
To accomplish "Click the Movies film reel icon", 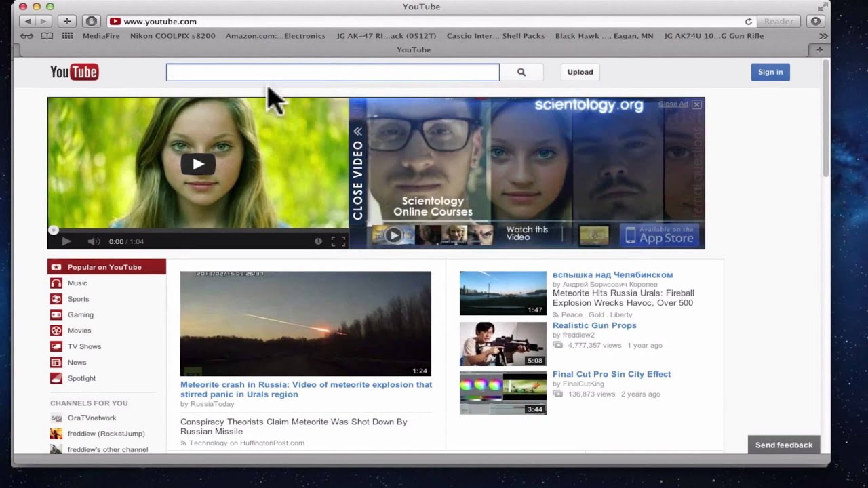I will tap(56, 331).
